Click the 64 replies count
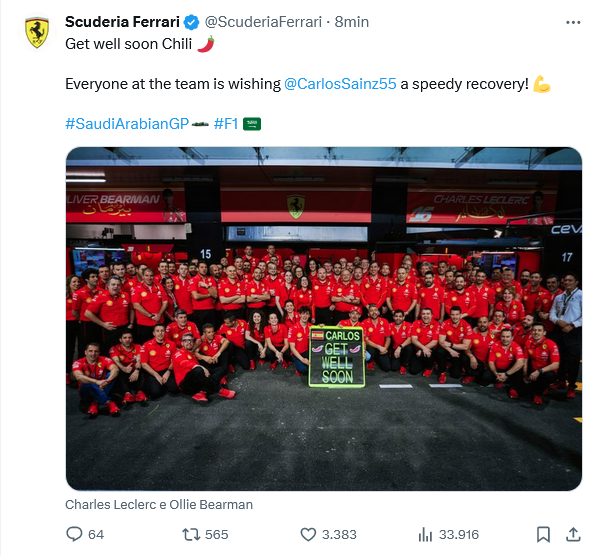This screenshot has width=598, height=556. click(x=96, y=535)
